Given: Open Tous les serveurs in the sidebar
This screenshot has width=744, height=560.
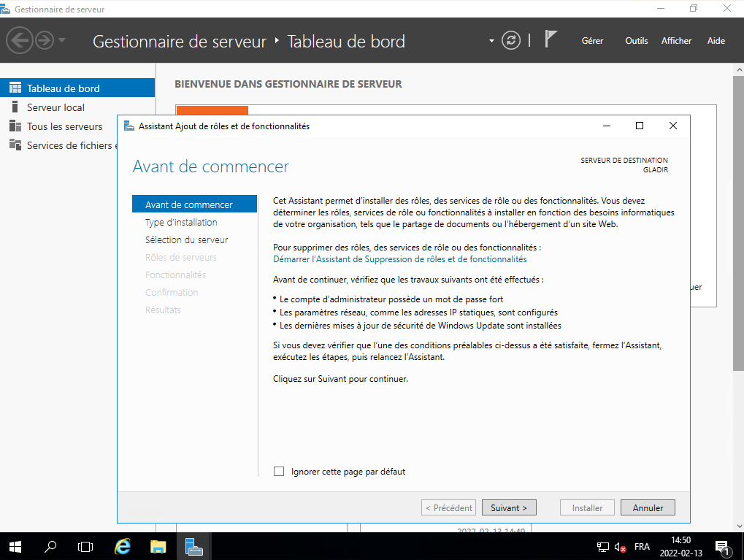Looking at the screenshot, I should 64,126.
